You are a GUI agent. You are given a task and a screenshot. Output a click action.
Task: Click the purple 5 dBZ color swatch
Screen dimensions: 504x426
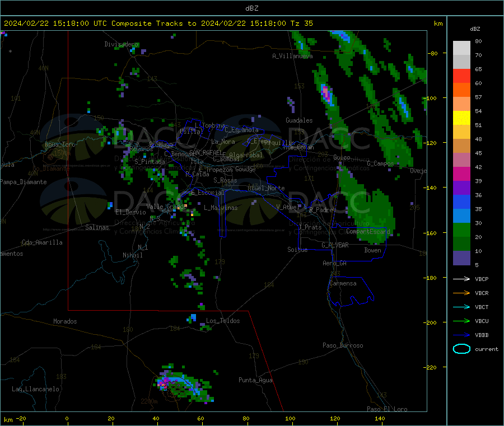[x=461, y=258]
